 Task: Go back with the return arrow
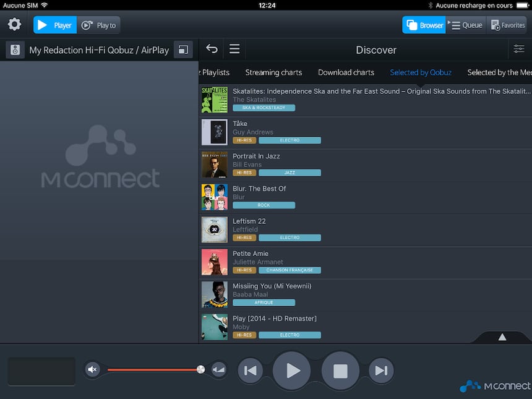click(212, 49)
